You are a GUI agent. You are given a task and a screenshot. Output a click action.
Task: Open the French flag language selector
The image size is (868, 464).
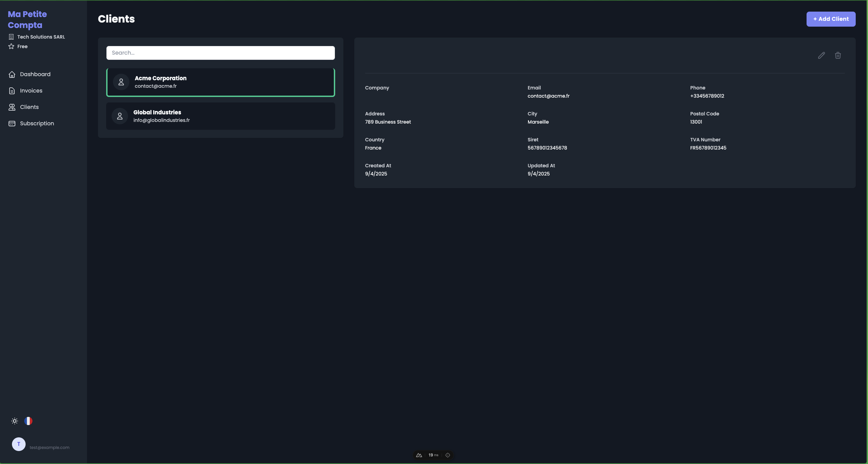[28, 421]
